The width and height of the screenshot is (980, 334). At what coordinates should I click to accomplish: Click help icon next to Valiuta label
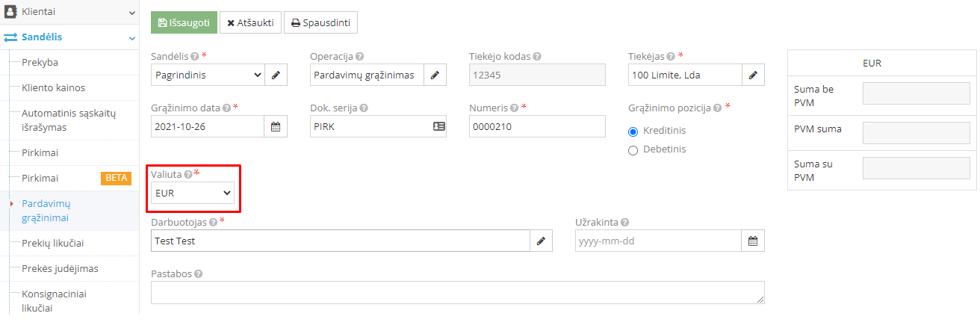[x=188, y=174]
